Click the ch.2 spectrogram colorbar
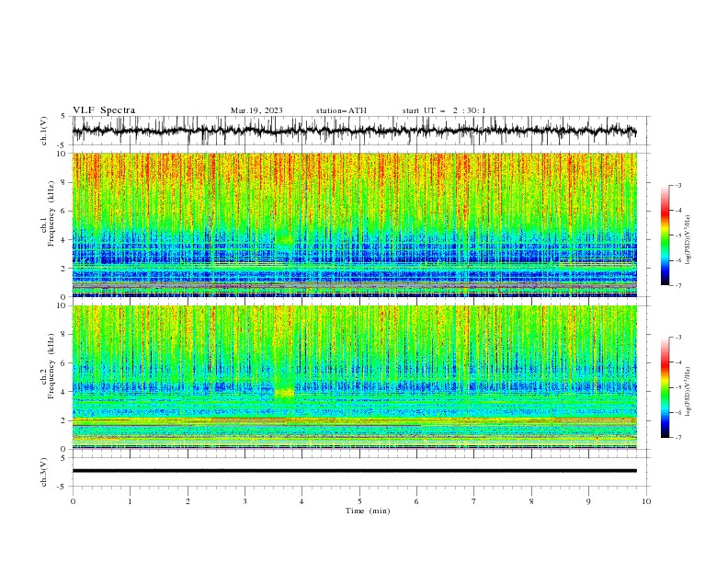Viewport: 728px width, 563px height. point(665,387)
